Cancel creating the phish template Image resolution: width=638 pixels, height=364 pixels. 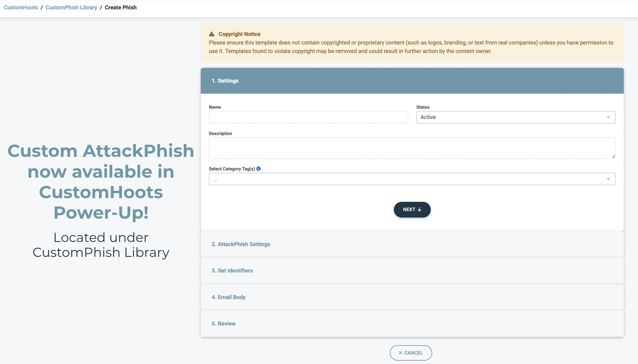pyautogui.click(x=411, y=353)
